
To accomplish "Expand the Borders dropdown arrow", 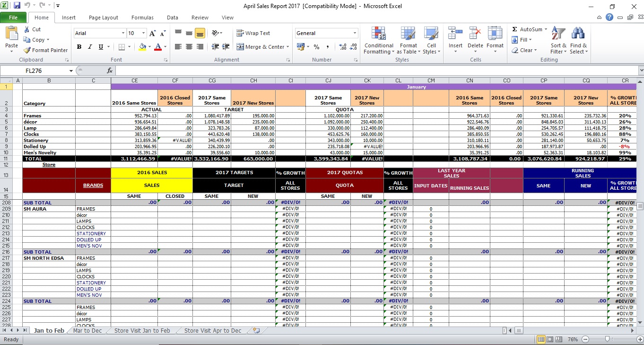I will pos(130,47).
